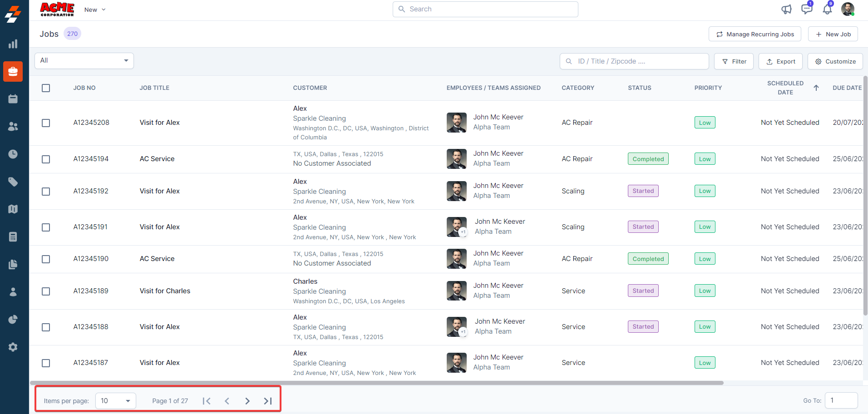
Task: Tick the checkbox for job A12345189
Action: click(x=46, y=291)
